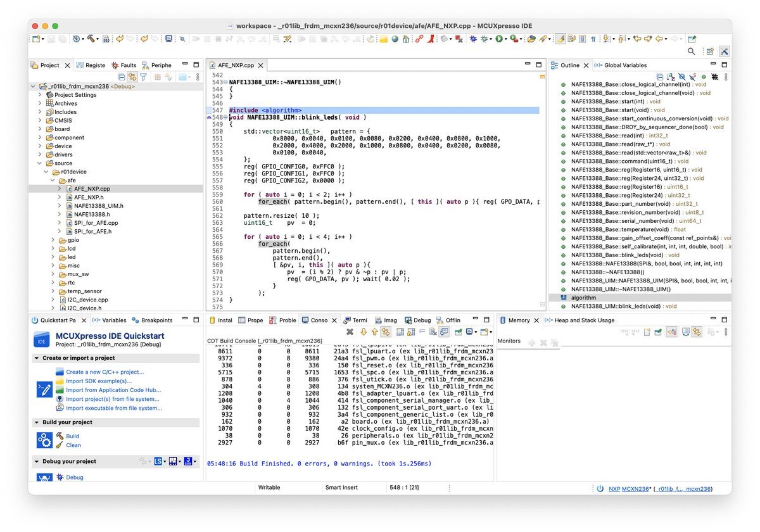Collapse the source folder in Project tree
Image resolution: width=760 pixels, height=532 pixels.
[x=41, y=163]
